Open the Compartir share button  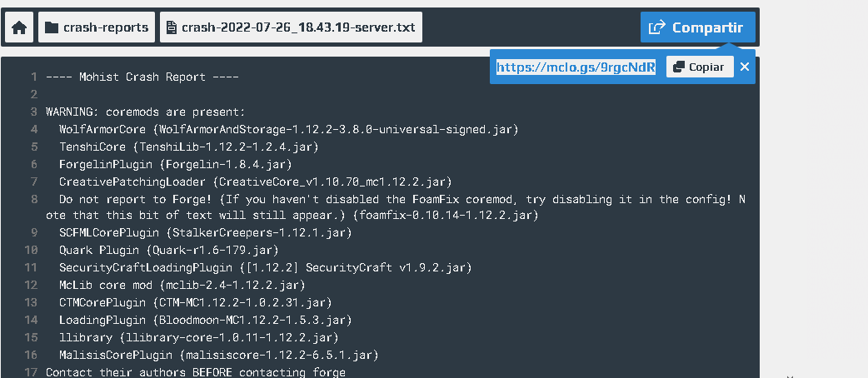(x=697, y=27)
